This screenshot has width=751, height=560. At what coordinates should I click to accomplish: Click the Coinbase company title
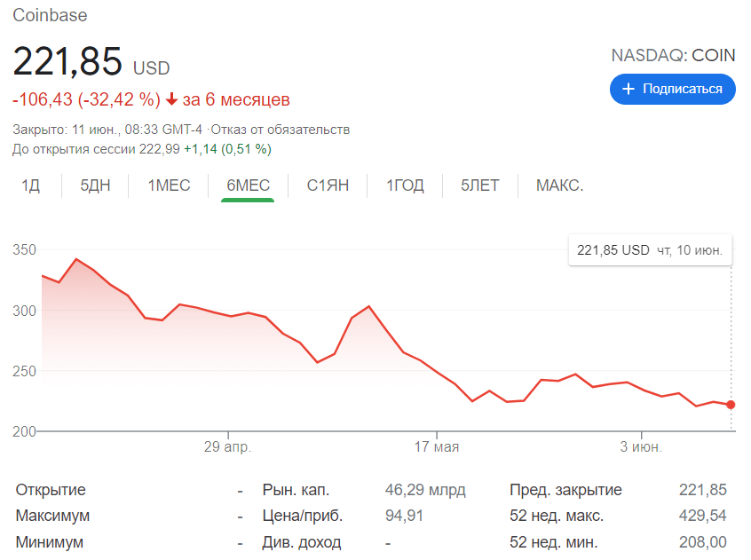coord(49,15)
